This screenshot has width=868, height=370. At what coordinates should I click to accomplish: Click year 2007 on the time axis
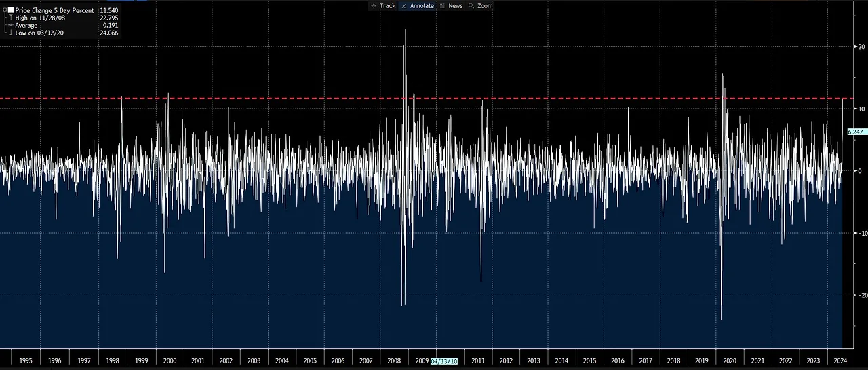click(x=366, y=361)
